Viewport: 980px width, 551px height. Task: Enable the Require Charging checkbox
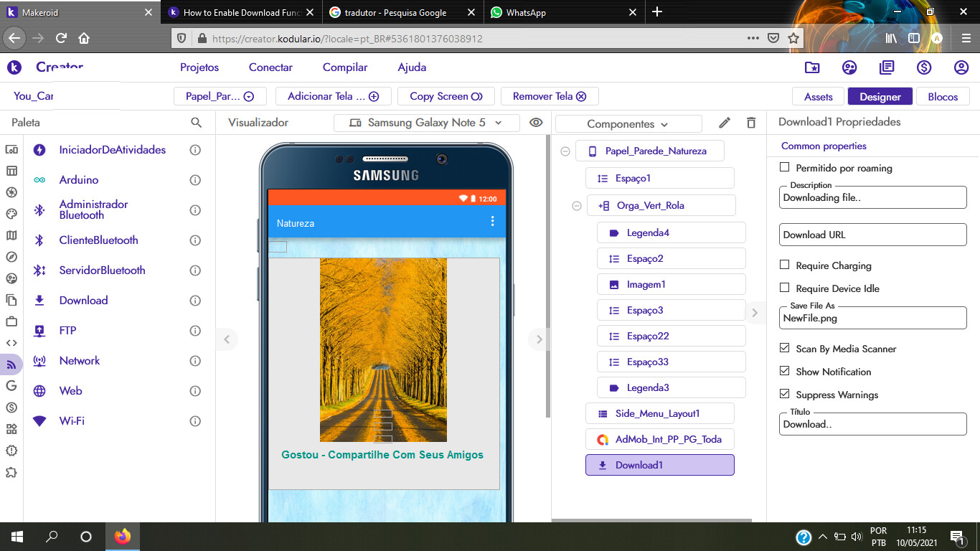tap(784, 265)
